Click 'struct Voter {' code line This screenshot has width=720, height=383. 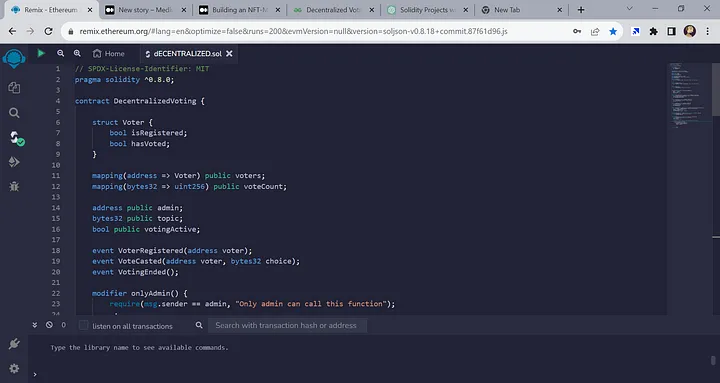point(122,122)
